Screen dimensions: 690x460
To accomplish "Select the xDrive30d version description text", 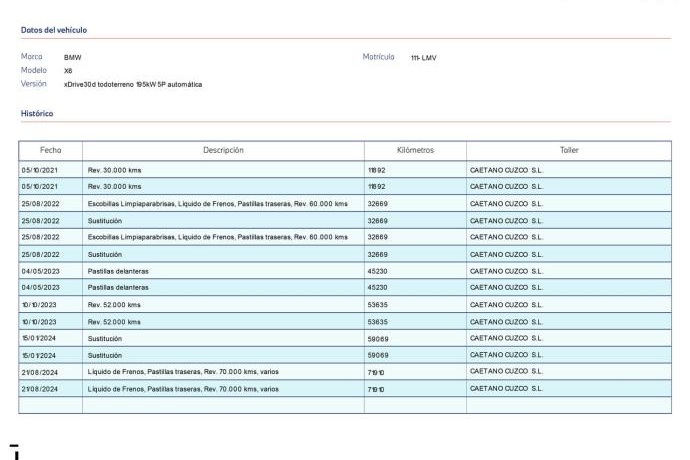I will tap(139, 85).
